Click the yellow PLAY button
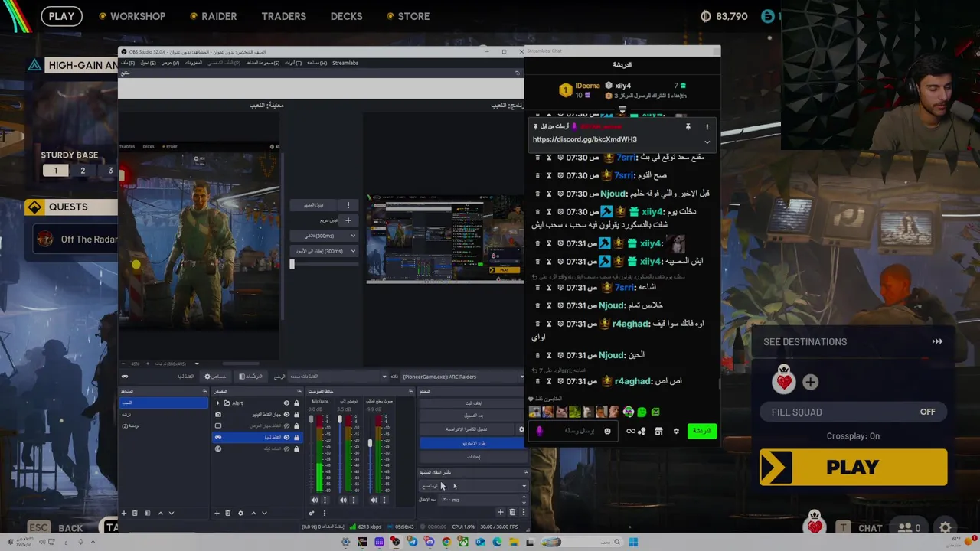The width and height of the screenshot is (980, 551). [853, 468]
